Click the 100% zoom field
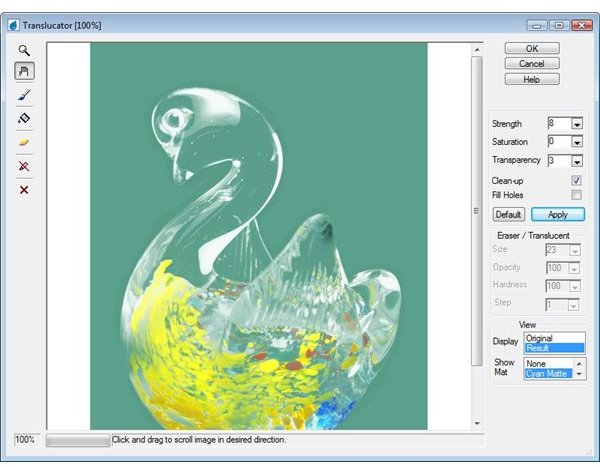 [x=26, y=440]
